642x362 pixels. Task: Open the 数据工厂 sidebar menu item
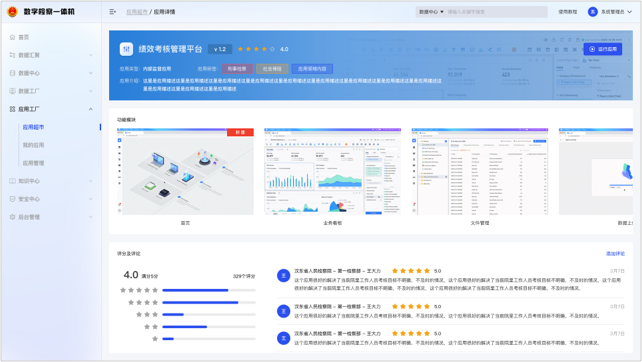tap(51, 91)
